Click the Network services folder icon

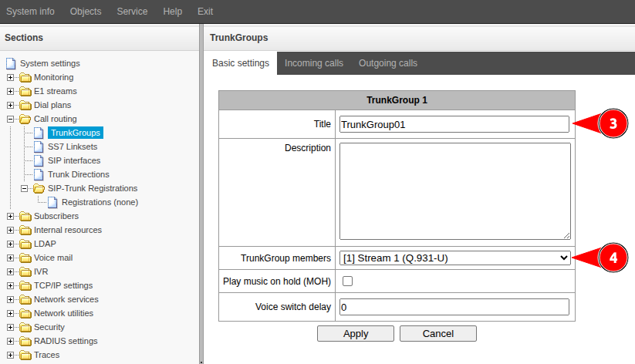[x=25, y=300]
